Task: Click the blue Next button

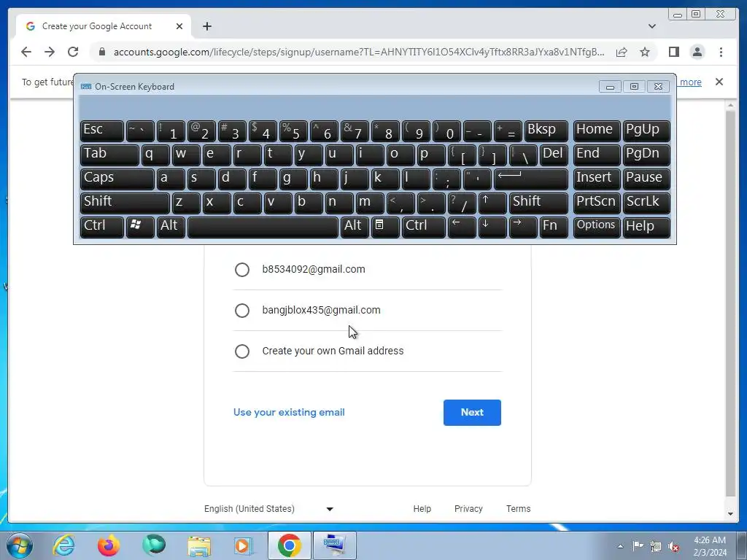Action: pyautogui.click(x=472, y=413)
